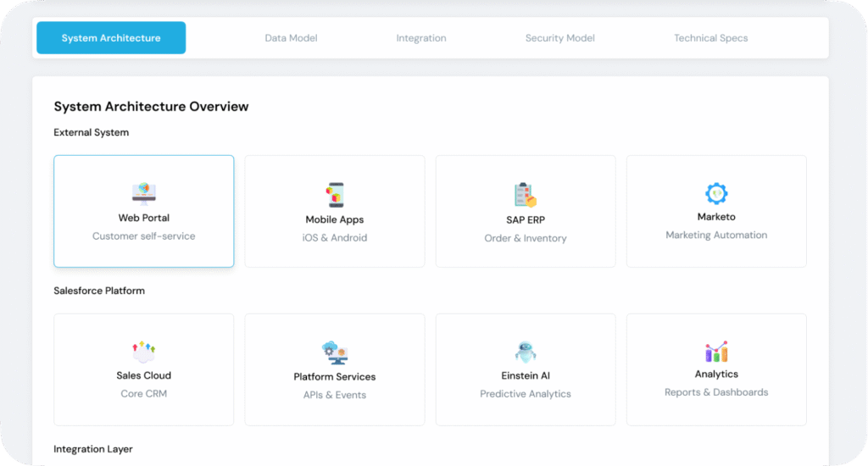Select the 'APIs & Events' card subtitle
This screenshot has height=466, width=868.
[x=335, y=395]
